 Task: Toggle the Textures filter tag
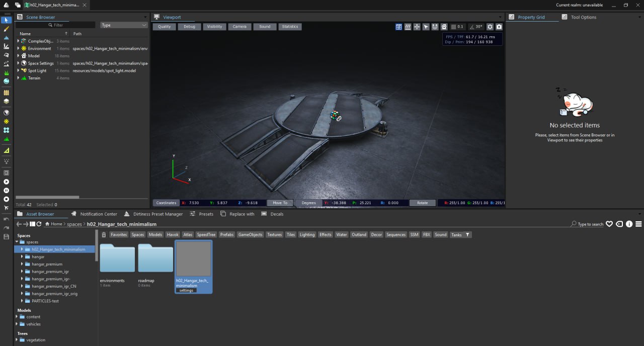[274, 235]
